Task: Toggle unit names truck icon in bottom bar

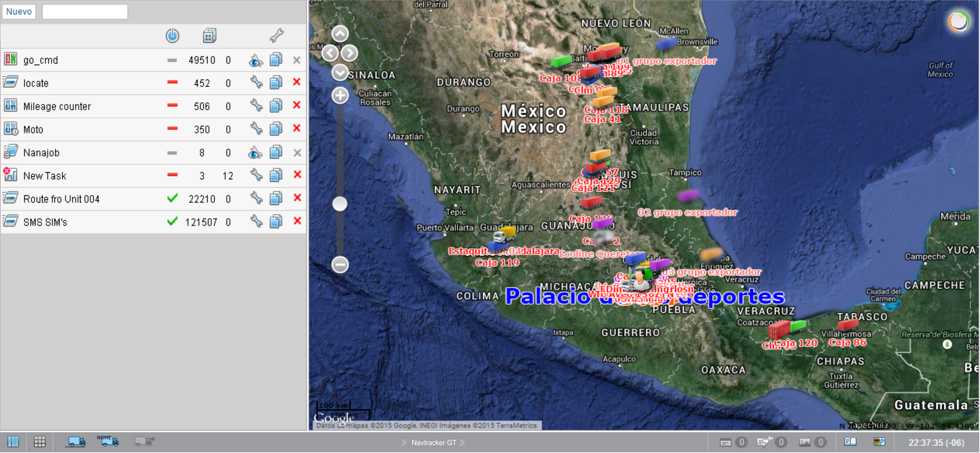Action: tap(109, 442)
